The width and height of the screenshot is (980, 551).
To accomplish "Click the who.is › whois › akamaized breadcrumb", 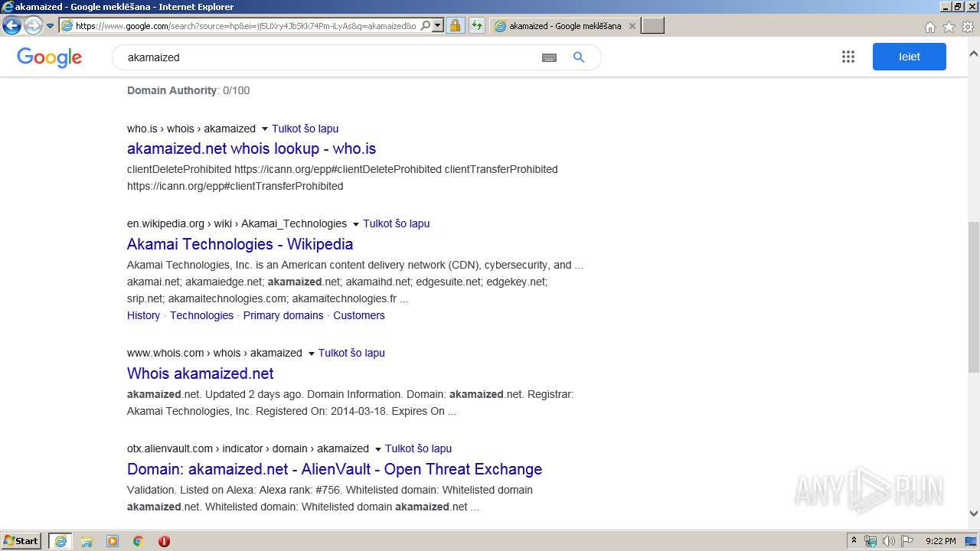I will 191,129.
